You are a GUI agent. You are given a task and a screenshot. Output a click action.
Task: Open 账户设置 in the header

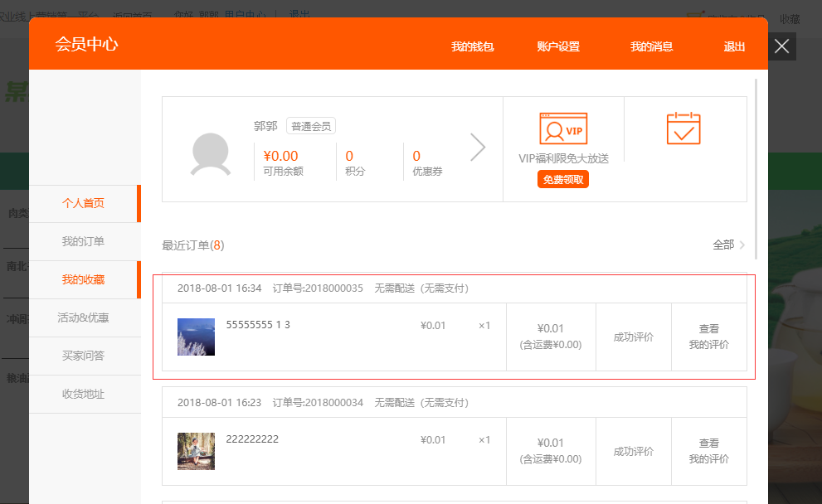click(x=558, y=47)
